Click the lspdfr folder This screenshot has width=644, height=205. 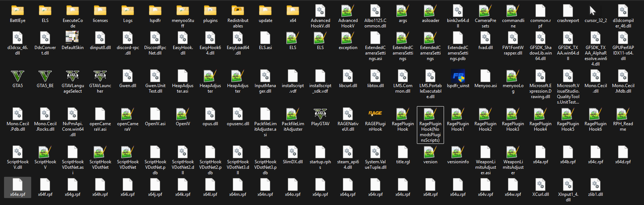tap(155, 11)
